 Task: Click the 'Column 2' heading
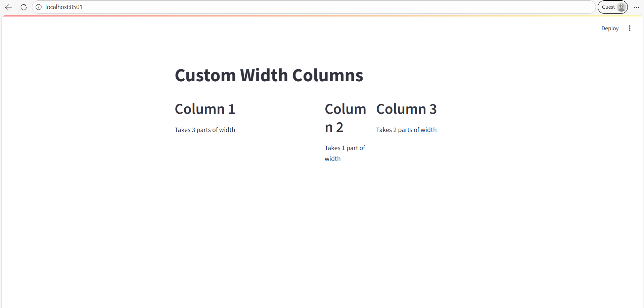pos(345,118)
